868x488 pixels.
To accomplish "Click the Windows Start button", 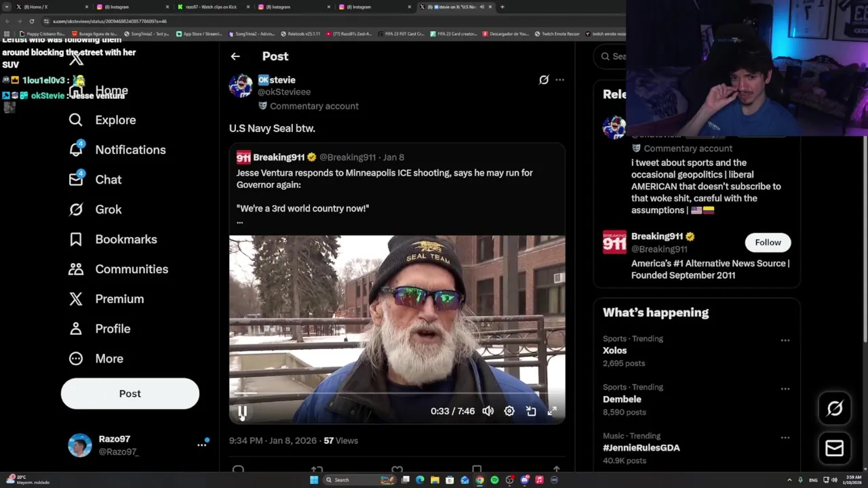I will click(314, 480).
